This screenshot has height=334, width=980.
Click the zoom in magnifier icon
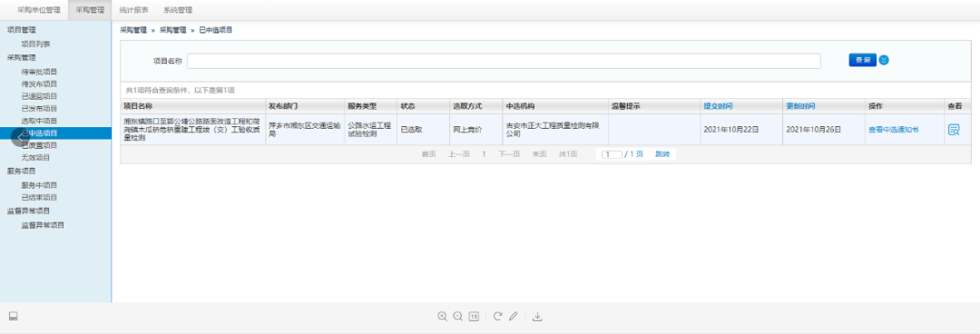pyautogui.click(x=443, y=317)
